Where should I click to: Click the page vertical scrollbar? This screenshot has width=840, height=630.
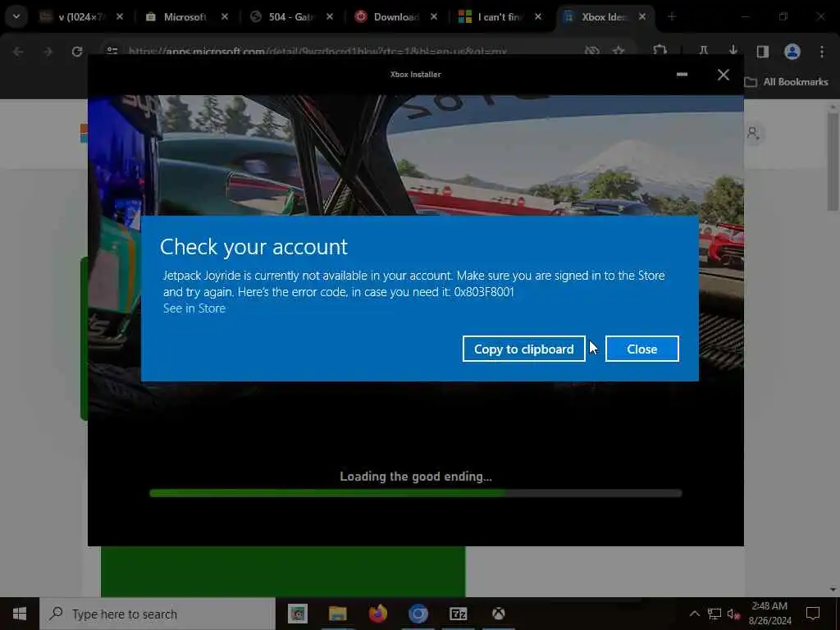(833, 161)
